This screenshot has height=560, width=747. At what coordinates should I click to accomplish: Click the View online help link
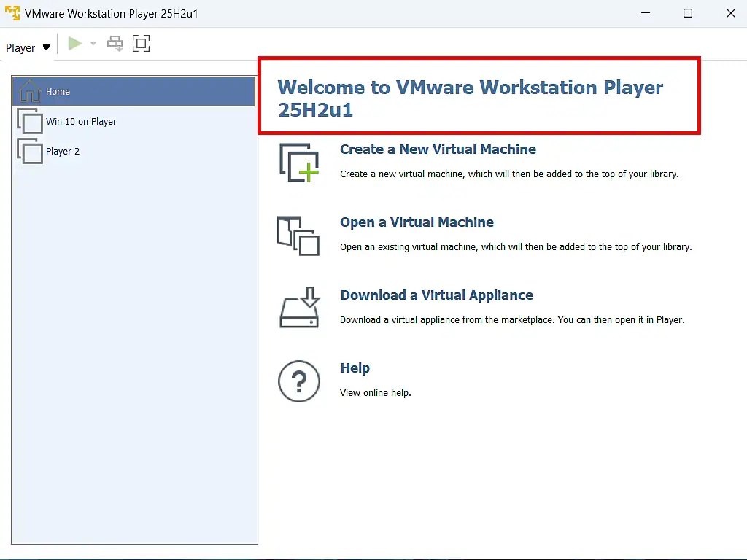(x=375, y=392)
